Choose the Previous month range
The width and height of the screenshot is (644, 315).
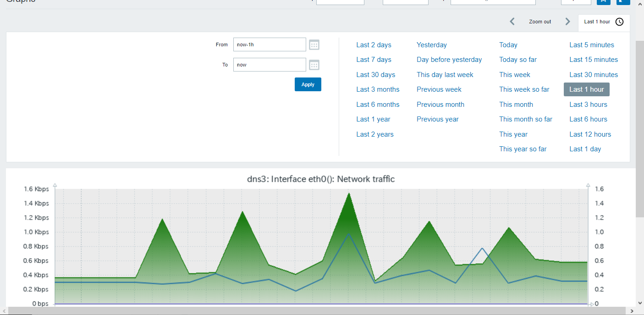pyautogui.click(x=440, y=105)
